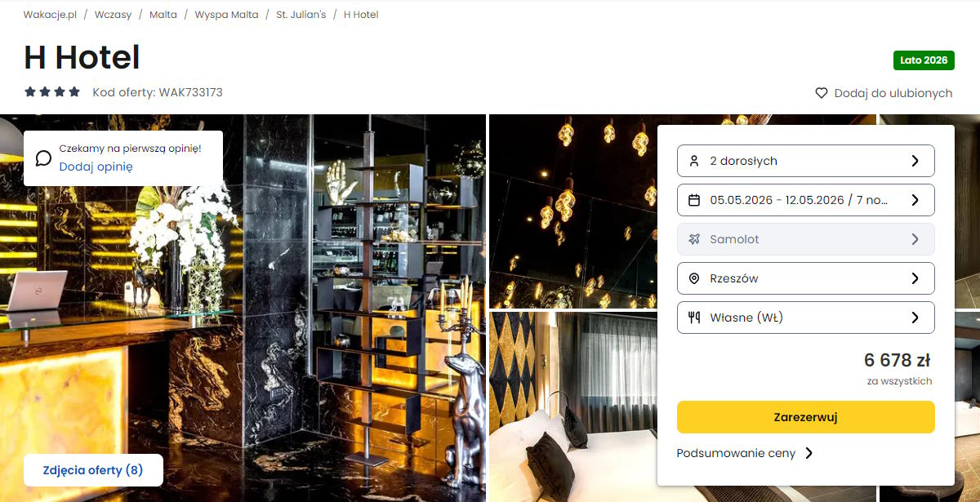980x502 pixels.
Task: Navigate to Malta breadcrumb link
Action: pyautogui.click(x=163, y=15)
